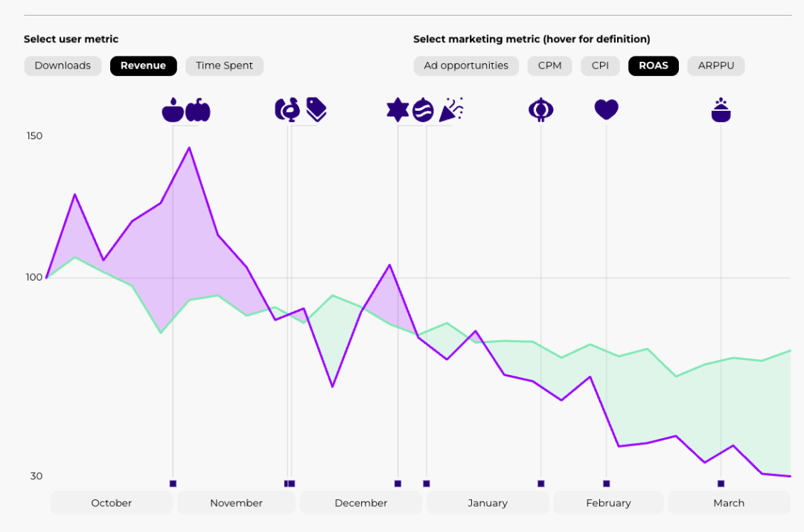Click the Lunar New Year lantern icon
Screen dimensions: 804x532
coord(541,109)
